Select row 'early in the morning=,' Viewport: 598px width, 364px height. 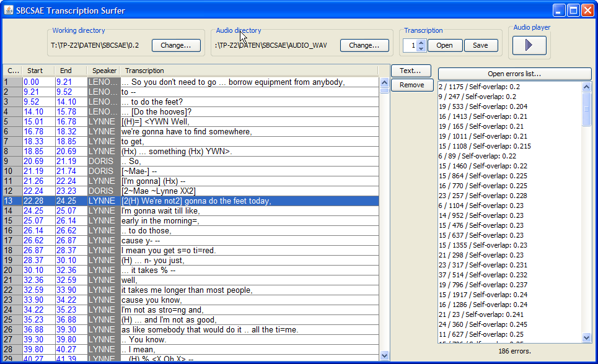tap(191, 220)
